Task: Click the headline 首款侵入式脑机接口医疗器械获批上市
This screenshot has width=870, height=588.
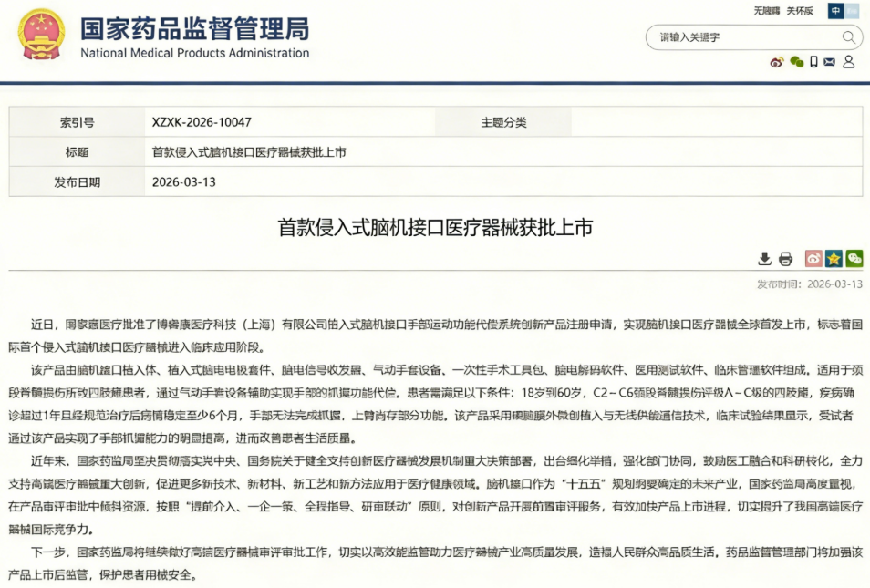Action: pos(435,227)
